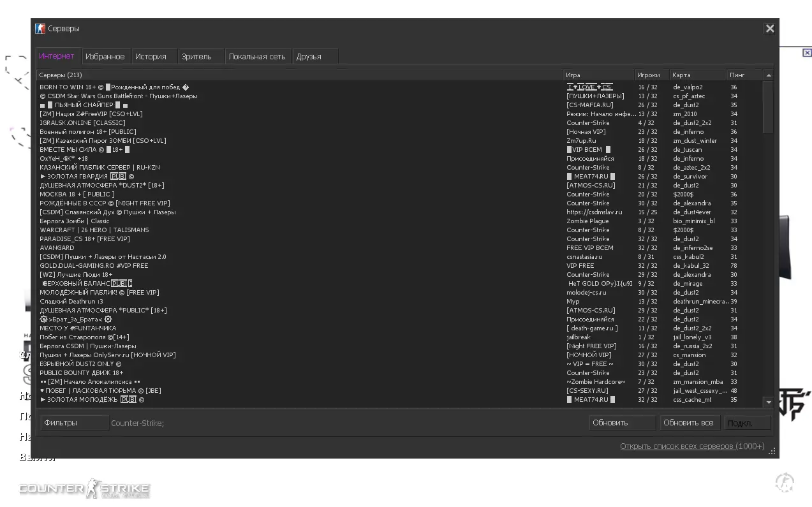The width and height of the screenshot is (812, 507).
Task: Select the ПЬЯНЫЙ СНАЙПЕР server
Action: (x=400, y=105)
